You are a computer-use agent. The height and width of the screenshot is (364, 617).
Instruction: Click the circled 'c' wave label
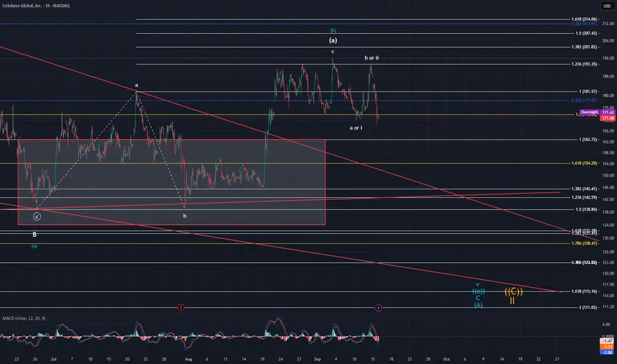point(37,216)
